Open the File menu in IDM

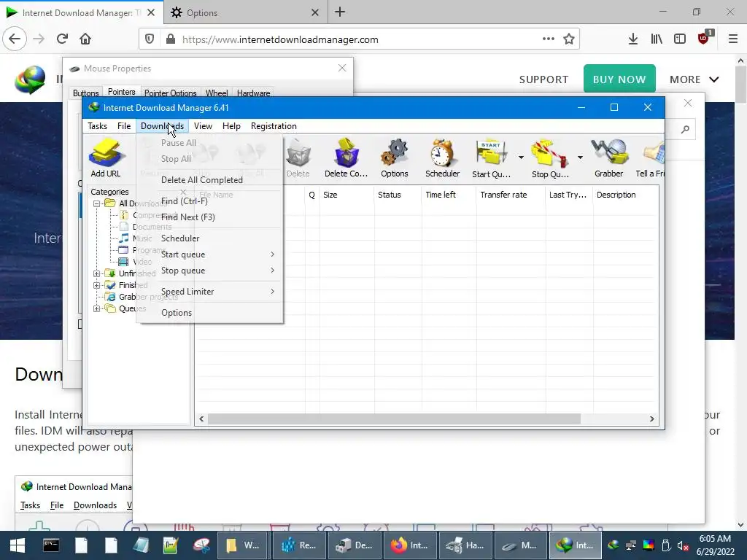click(x=124, y=125)
